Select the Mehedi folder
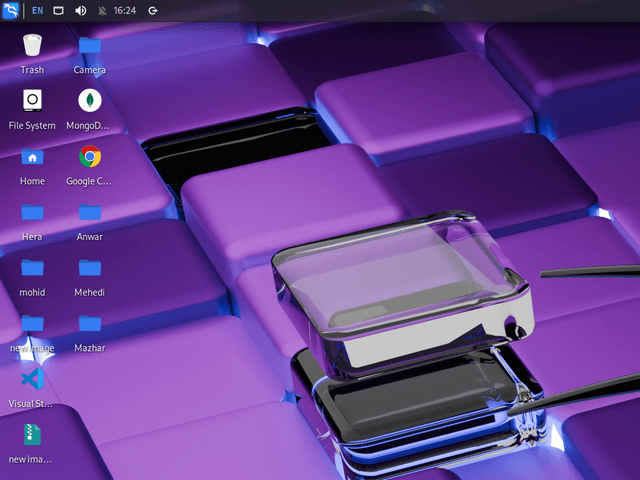Screen dimensions: 640x480 [x=90, y=268]
